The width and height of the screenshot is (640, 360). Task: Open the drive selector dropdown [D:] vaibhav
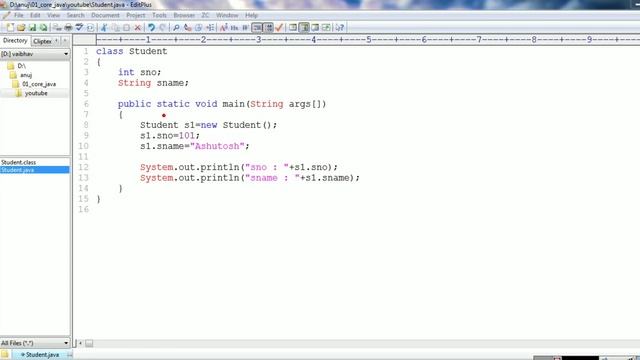[35, 54]
